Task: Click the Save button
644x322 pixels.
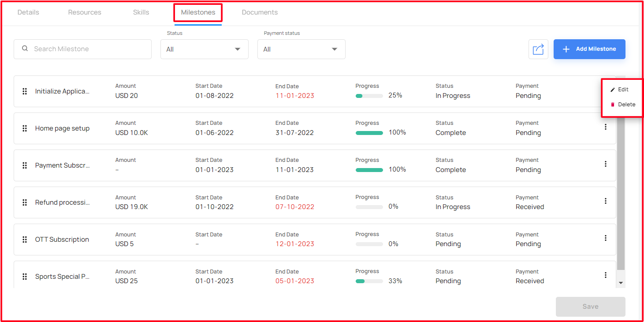Action: point(591,307)
